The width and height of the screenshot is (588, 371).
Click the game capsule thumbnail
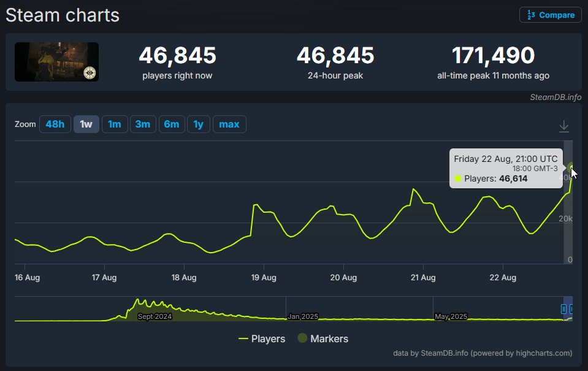(56, 62)
